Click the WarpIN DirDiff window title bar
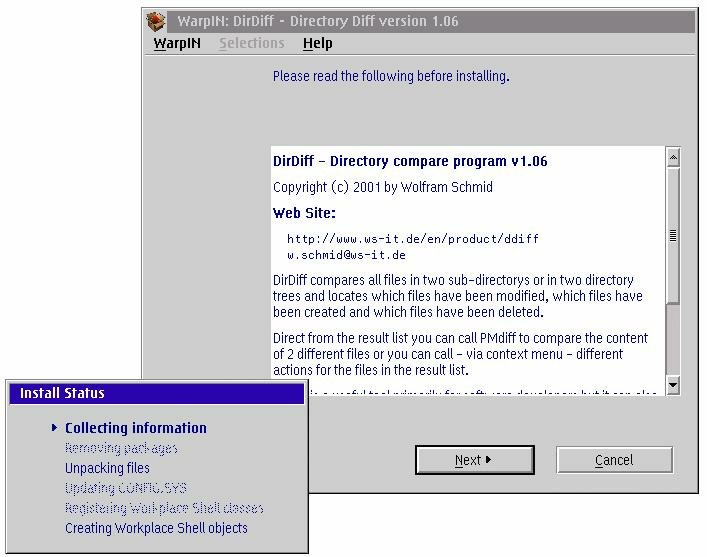Image resolution: width=707 pixels, height=557 pixels. pos(431,21)
